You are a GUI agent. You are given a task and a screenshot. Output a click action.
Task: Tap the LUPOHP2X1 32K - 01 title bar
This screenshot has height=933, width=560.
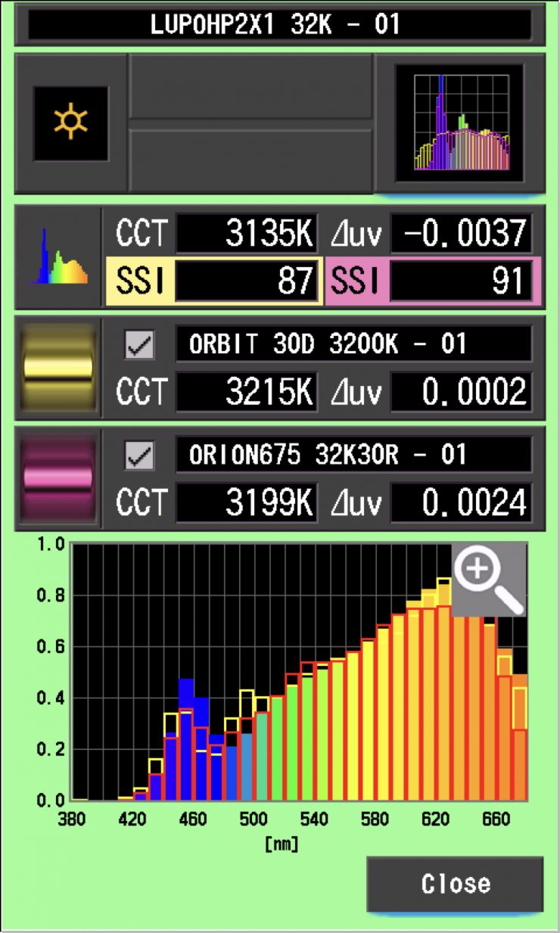pyautogui.click(x=279, y=24)
